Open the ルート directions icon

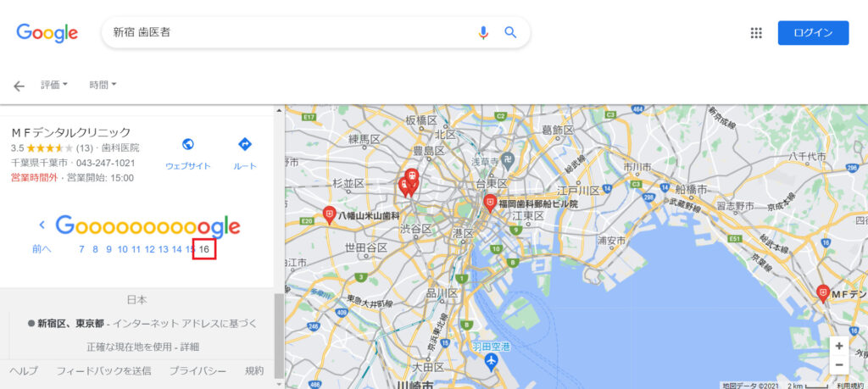coord(245,144)
